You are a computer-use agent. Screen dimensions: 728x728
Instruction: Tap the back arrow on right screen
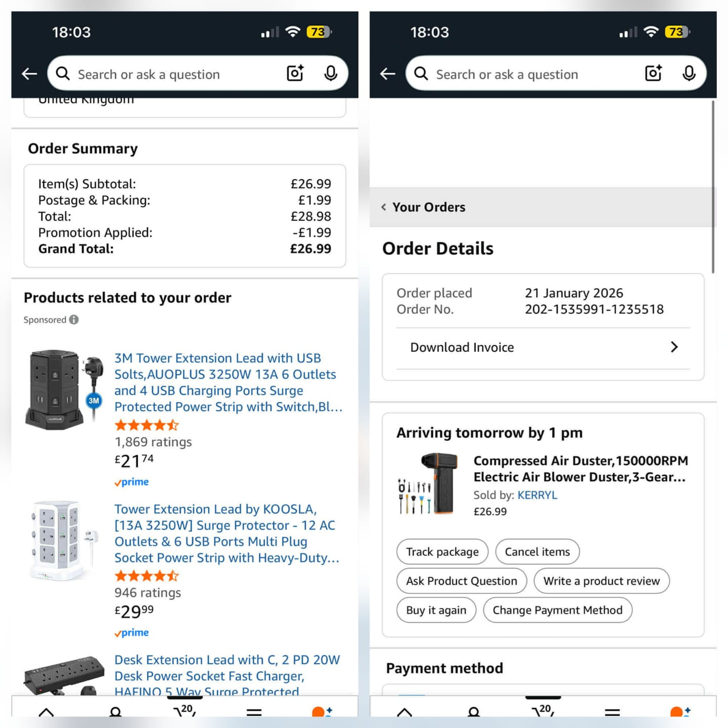[x=388, y=74]
